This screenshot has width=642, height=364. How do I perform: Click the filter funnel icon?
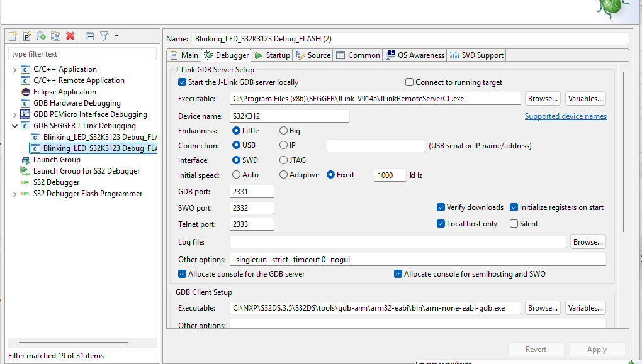click(104, 36)
